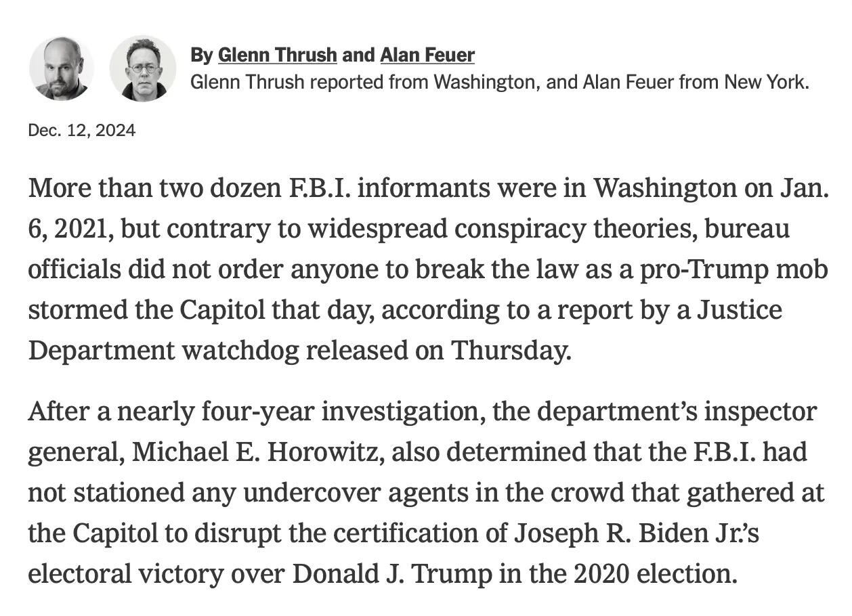
Task: Click the words "2020 election."
Action: [656, 574]
